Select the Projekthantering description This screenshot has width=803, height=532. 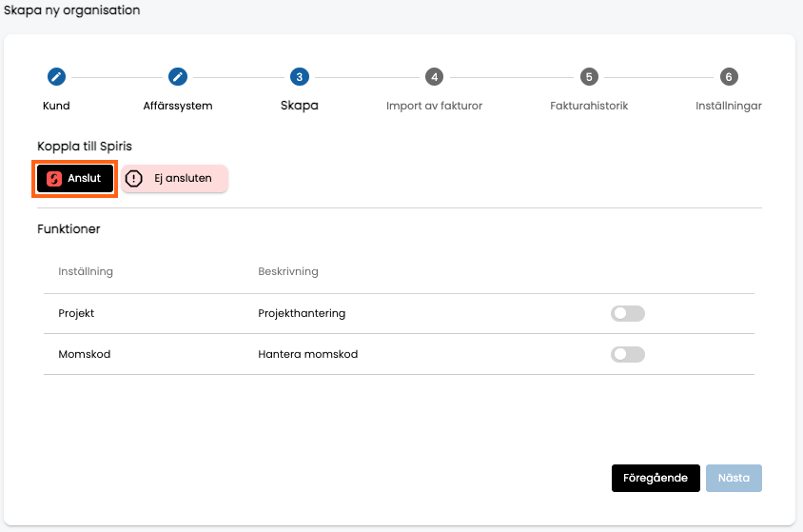[302, 313]
